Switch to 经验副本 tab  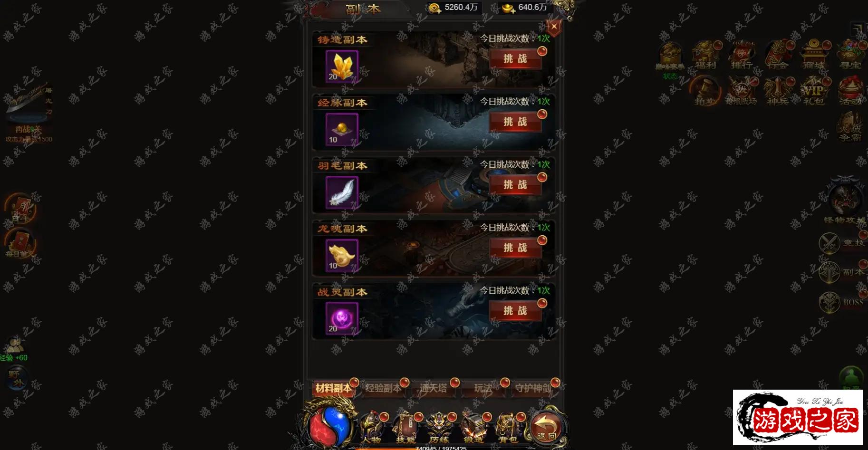tap(383, 388)
